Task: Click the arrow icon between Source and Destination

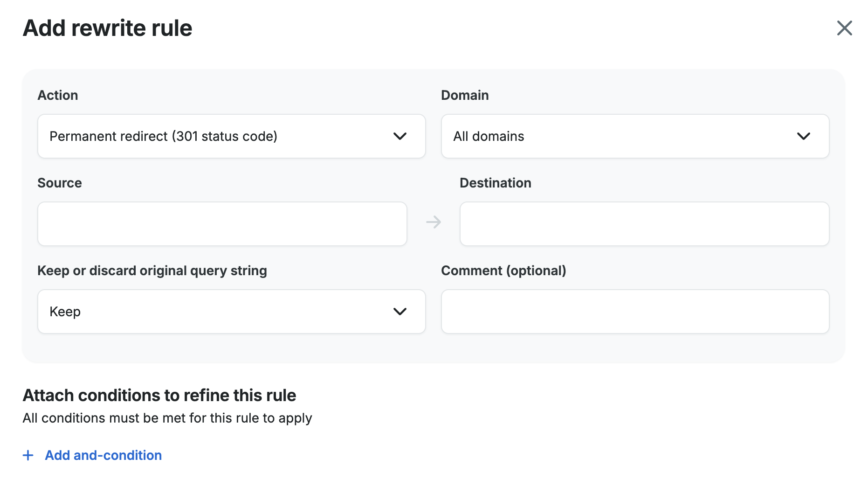Action: click(434, 222)
